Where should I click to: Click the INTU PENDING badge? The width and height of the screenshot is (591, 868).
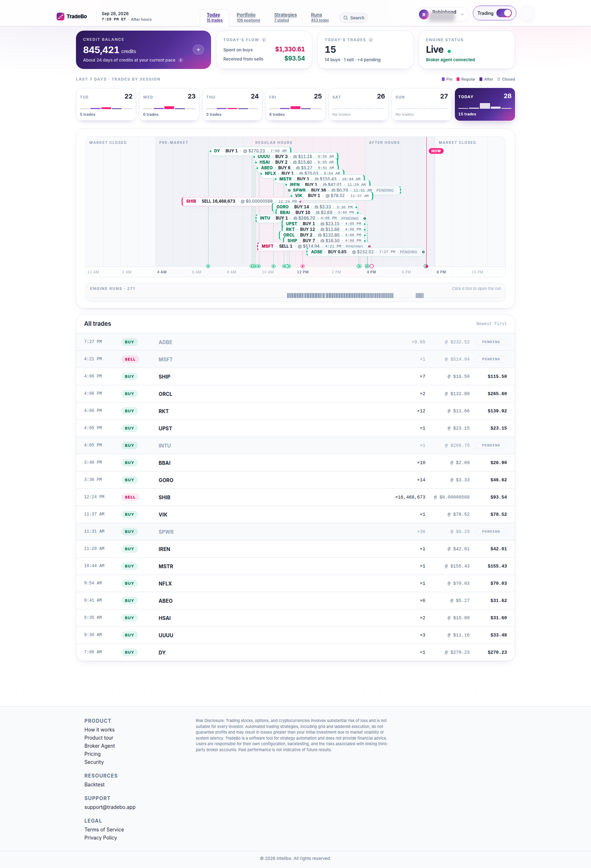click(x=491, y=445)
